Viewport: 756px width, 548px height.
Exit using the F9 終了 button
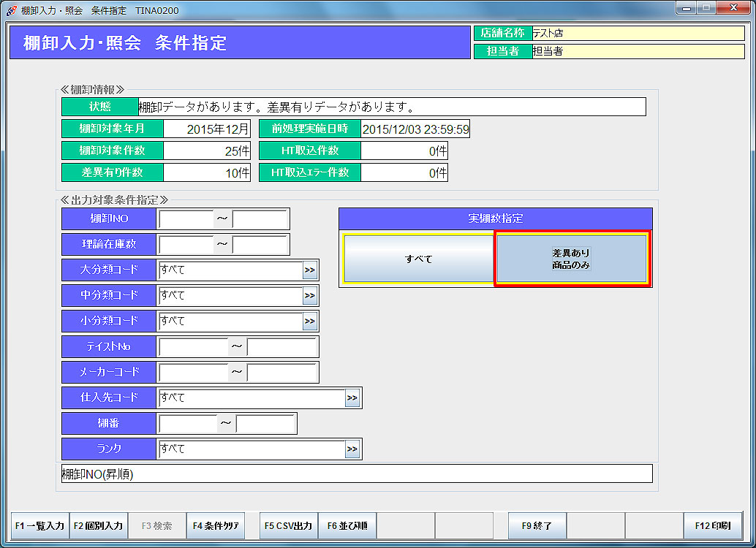[537, 525]
